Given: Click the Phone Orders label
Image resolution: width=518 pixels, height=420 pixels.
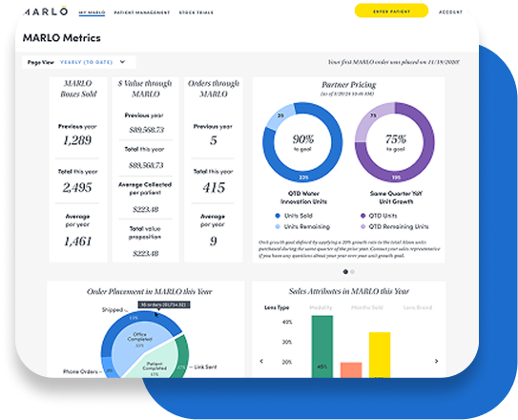Looking at the screenshot, I should coord(80,371).
